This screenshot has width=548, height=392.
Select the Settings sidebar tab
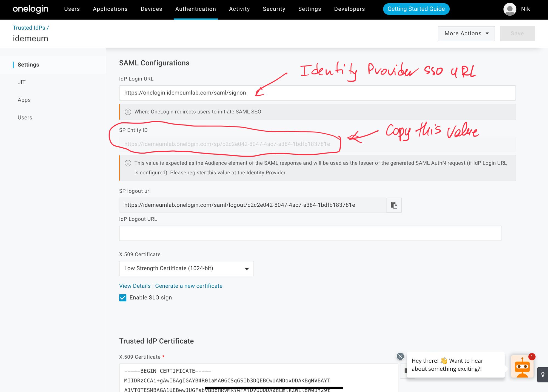point(53,65)
